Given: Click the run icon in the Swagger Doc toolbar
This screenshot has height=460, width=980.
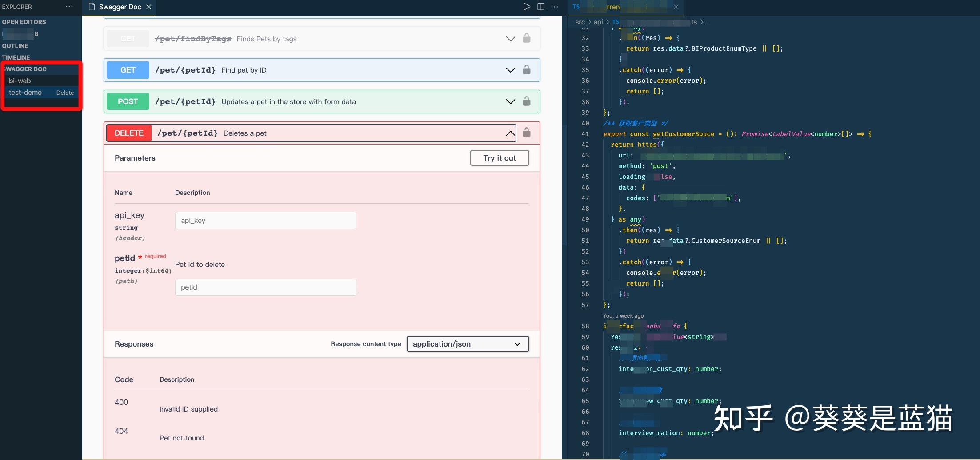Looking at the screenshot, I should point(527,7).
